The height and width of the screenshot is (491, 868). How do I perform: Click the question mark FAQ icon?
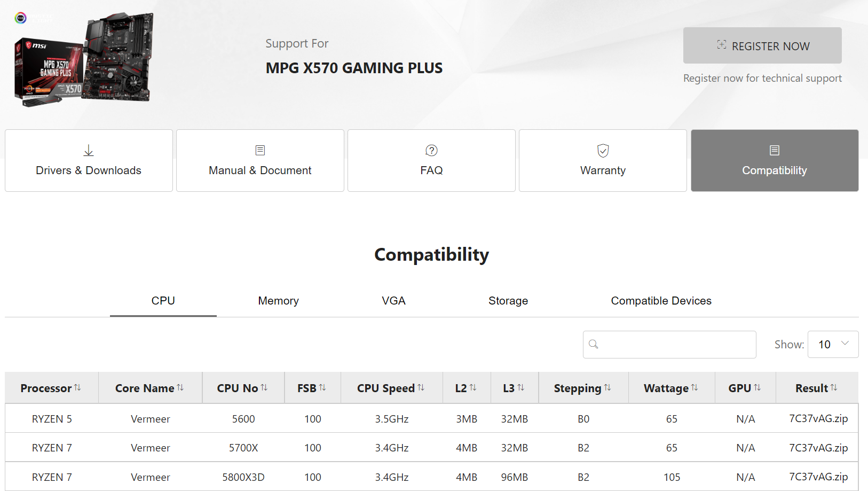click(x=431, y=150)
